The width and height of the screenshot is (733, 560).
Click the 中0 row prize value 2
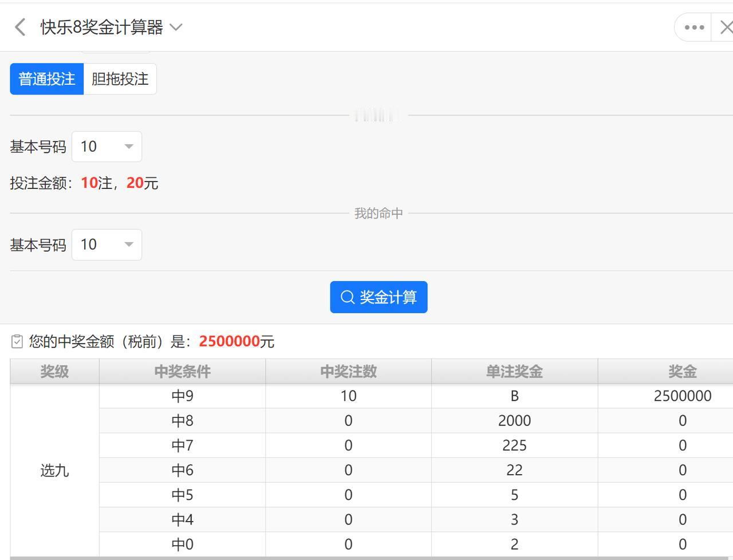tap(514, 544)
